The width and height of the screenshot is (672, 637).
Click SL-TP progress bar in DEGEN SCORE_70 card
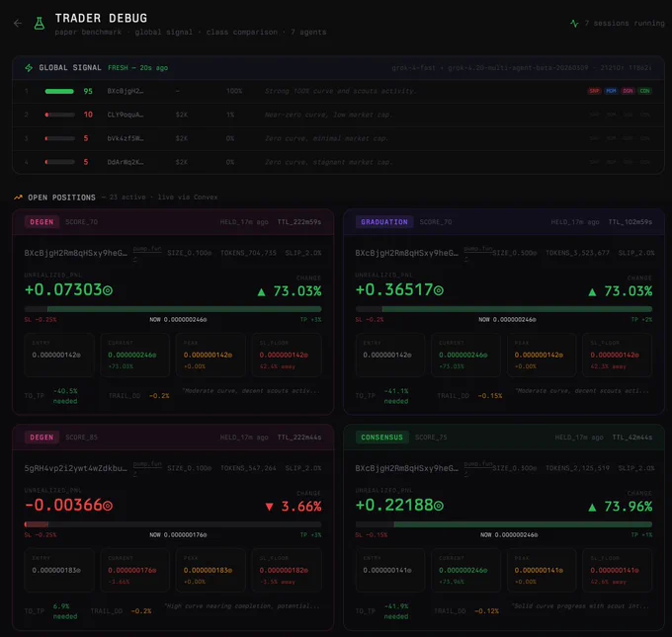[x=173, y=309]
